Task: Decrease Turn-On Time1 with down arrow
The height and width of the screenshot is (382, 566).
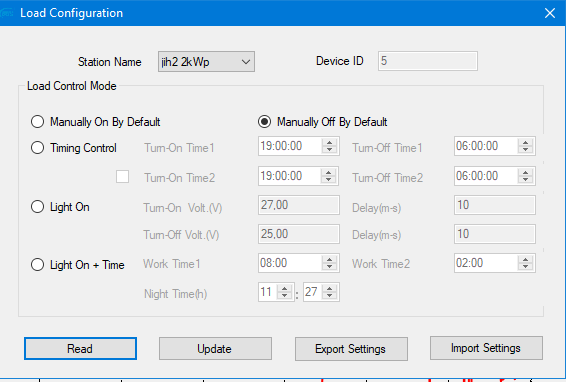Action: pos(330,150)
